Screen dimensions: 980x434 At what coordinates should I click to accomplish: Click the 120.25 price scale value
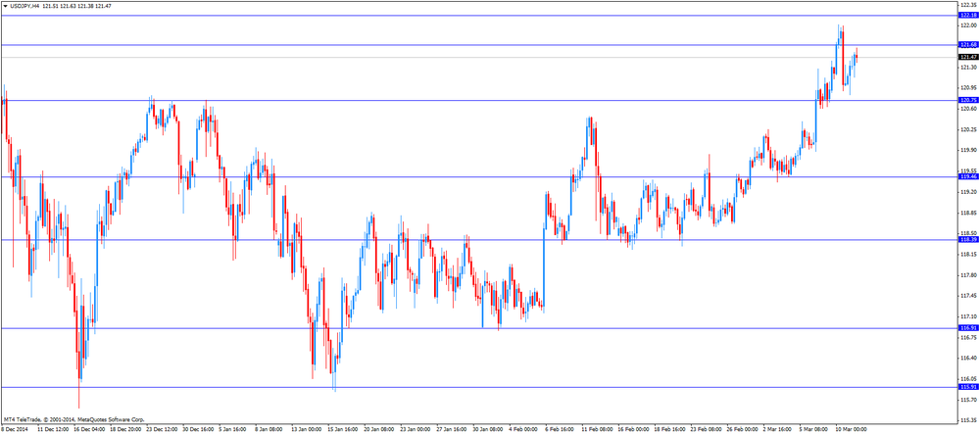[969, 129]
